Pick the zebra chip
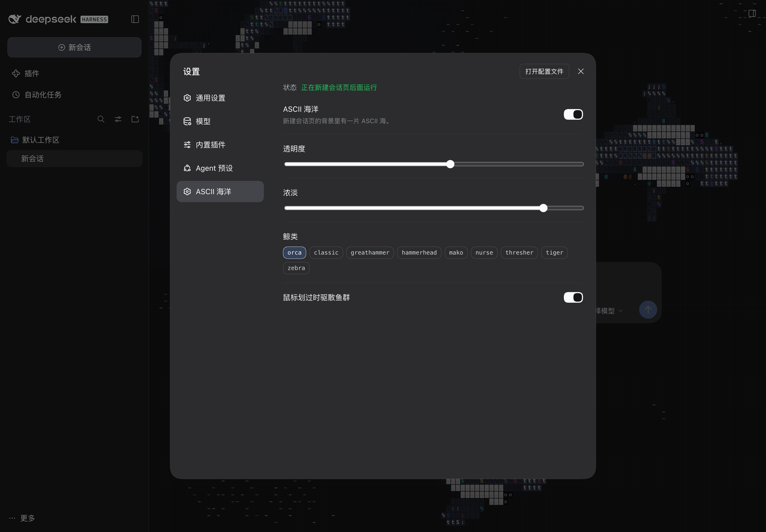 click(296, 268)
